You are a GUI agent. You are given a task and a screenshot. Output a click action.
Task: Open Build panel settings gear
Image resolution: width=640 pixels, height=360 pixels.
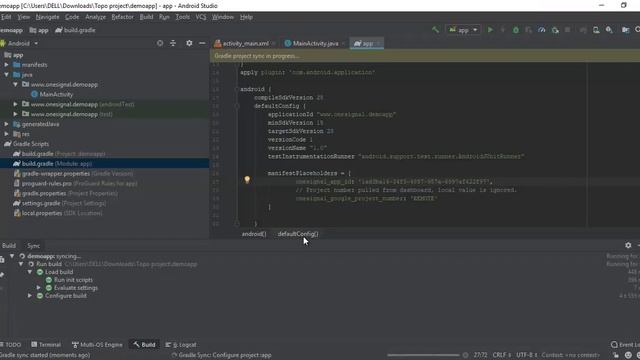[x=628, y=245]
